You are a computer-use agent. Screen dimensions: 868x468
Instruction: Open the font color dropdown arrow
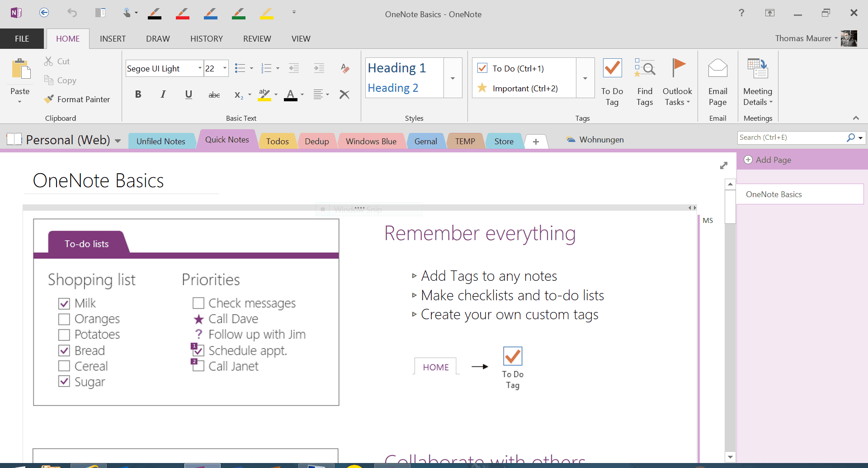coord(302,95)
